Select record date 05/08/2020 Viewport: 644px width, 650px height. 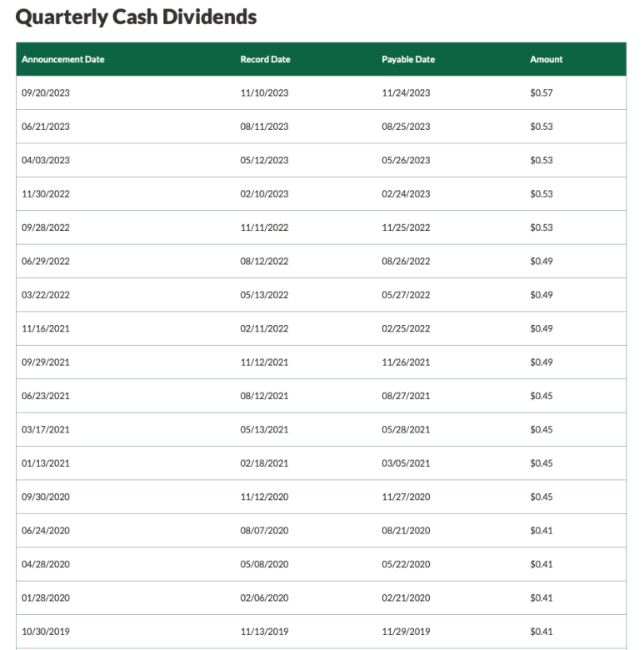(x=264, y=564)
